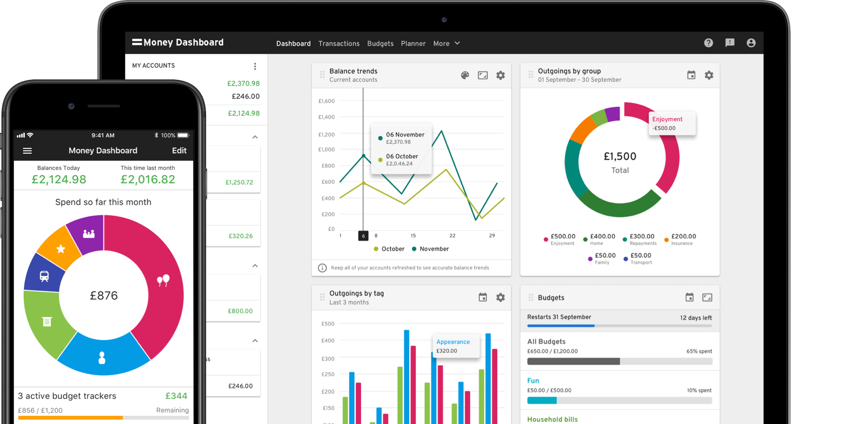Open My Accounts three-dot options menu
This screenshot has width=868, height=424.
(255, 66)
